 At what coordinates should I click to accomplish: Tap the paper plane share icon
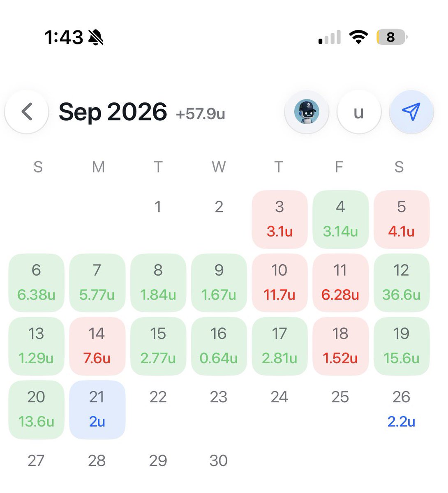[411, 112]
